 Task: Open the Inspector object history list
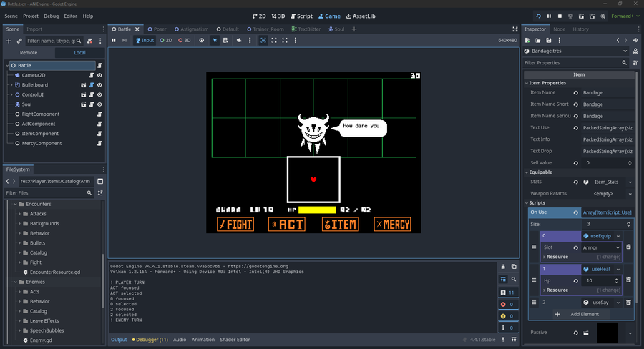(635, 40)
